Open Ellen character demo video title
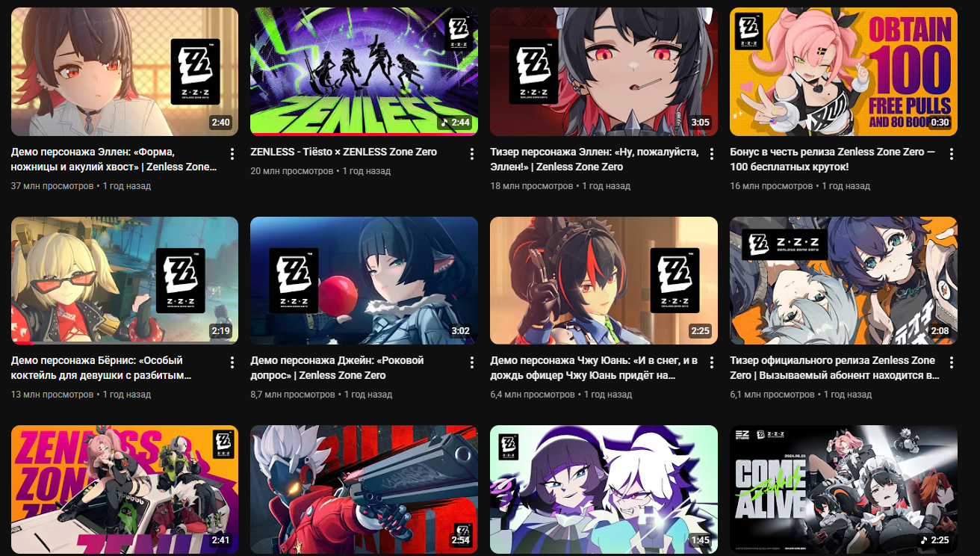Image resolution: width=980 pixels, height=556 pixels. pos(114,159)
